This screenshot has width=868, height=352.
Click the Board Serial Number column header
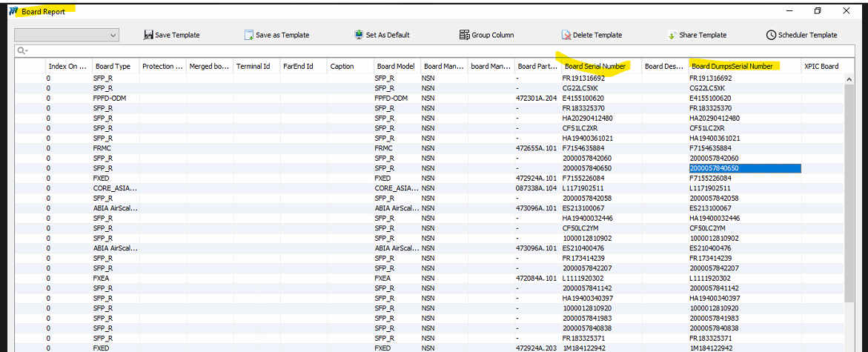(x=595, y=66)
